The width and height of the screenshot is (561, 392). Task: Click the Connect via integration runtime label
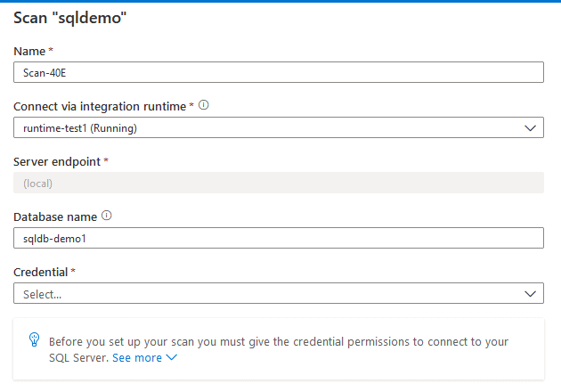click(x=99, y=107)
